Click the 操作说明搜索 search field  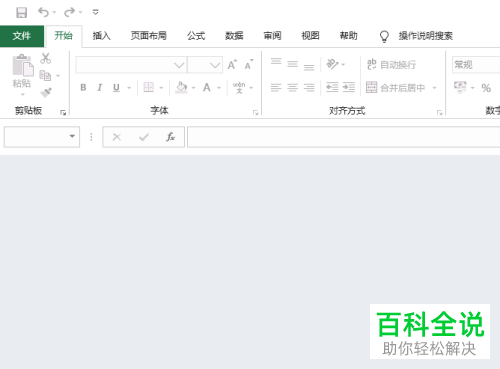point(426,36)
